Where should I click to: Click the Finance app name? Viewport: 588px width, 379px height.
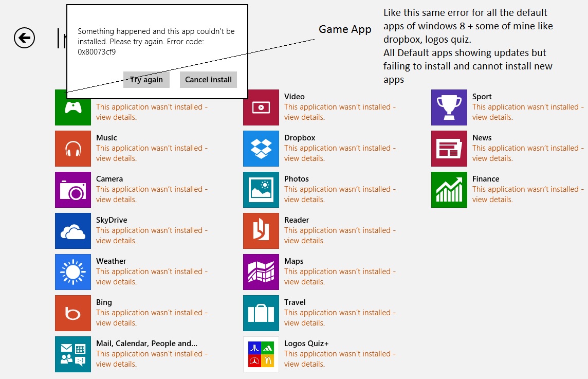pos(486,179)
